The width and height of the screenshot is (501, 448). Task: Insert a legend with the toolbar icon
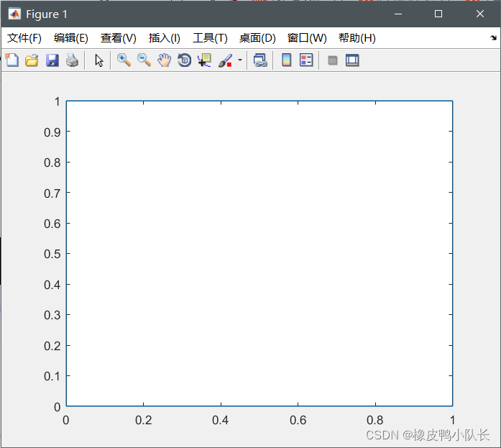pos(306,60)
